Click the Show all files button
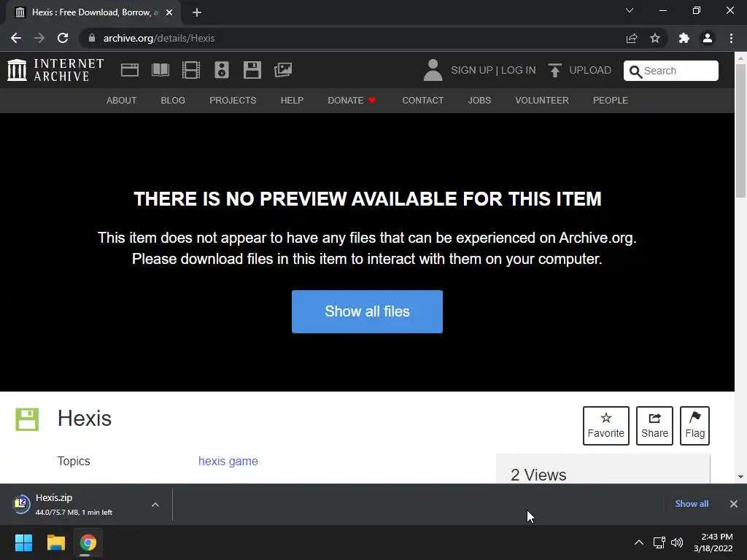The width and height of the screenshot is (747, 560). pyautogui.click(x=368, y=311)
